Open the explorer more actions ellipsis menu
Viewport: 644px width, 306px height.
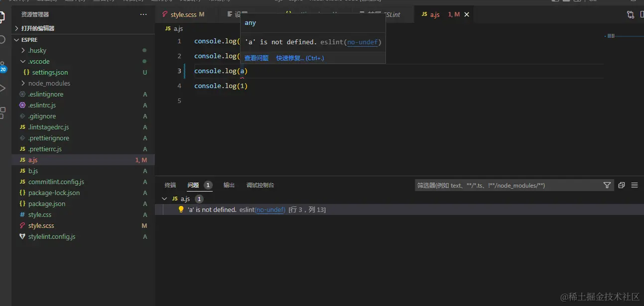[x=143, y=14]
